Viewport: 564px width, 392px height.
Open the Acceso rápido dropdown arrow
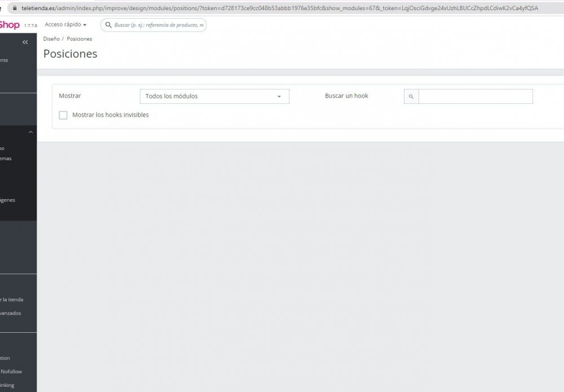[85, 24]
